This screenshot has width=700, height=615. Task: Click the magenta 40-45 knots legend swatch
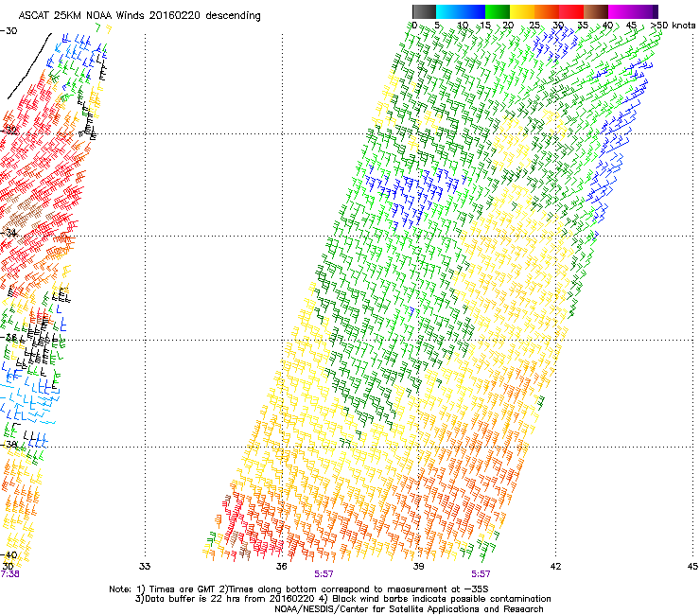coord(621,11)
